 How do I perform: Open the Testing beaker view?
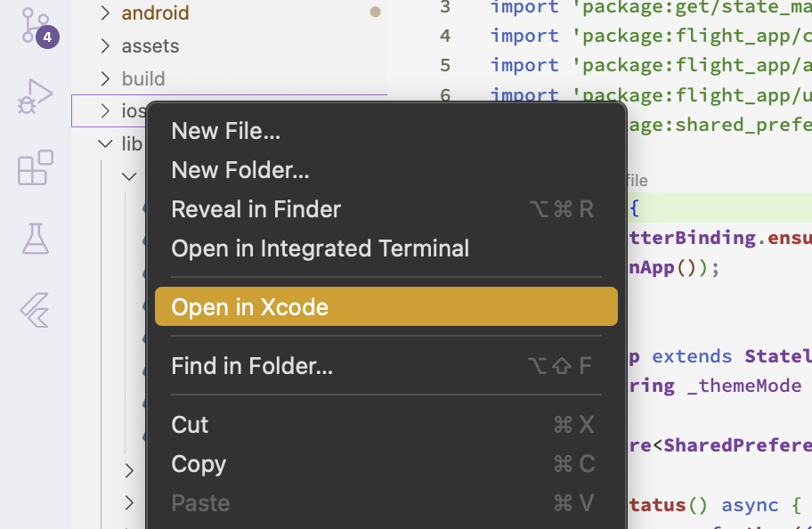tap(36, 239)
